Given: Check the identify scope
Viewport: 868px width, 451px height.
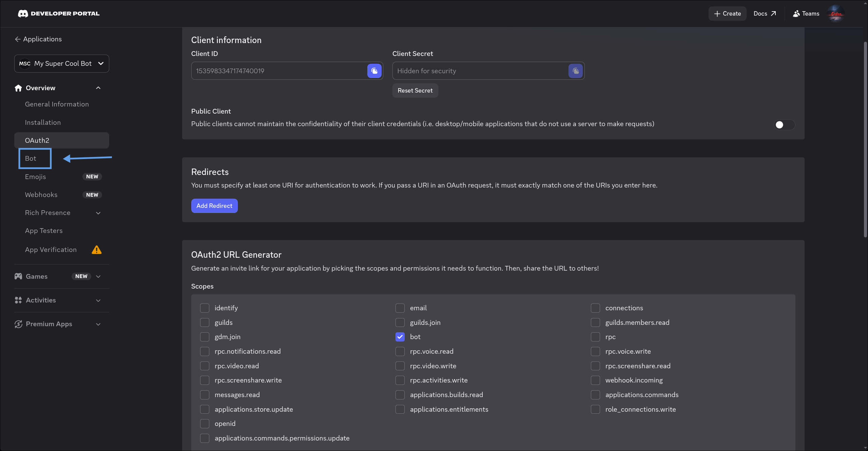Looking at the screenshot, I should point(205,308).
